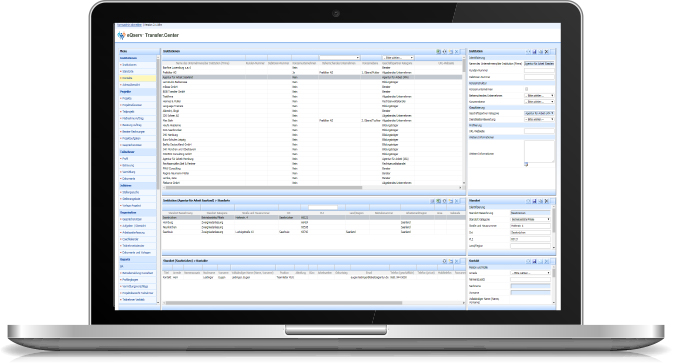
Task: Click the breadcrumb link at top left
Action: pos(130,25)
